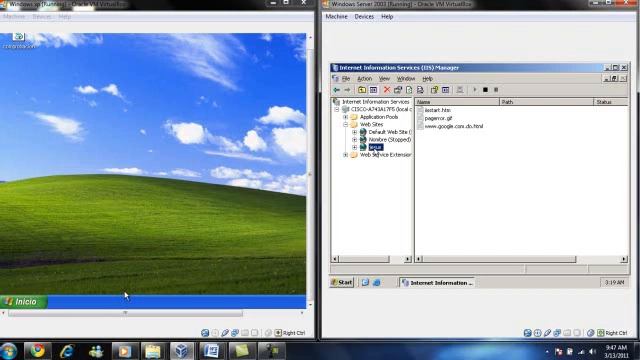
Task: Expand the Web Service Extensions node
Action: (346, 155)
